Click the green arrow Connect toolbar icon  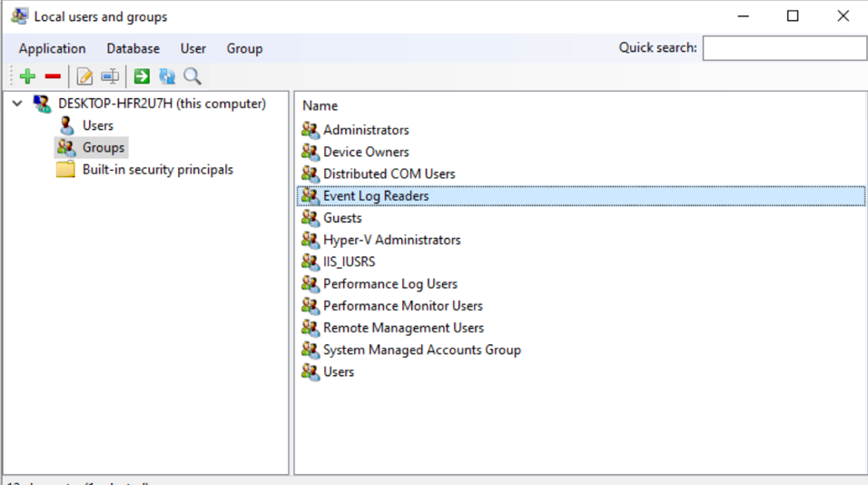(142, 76)
